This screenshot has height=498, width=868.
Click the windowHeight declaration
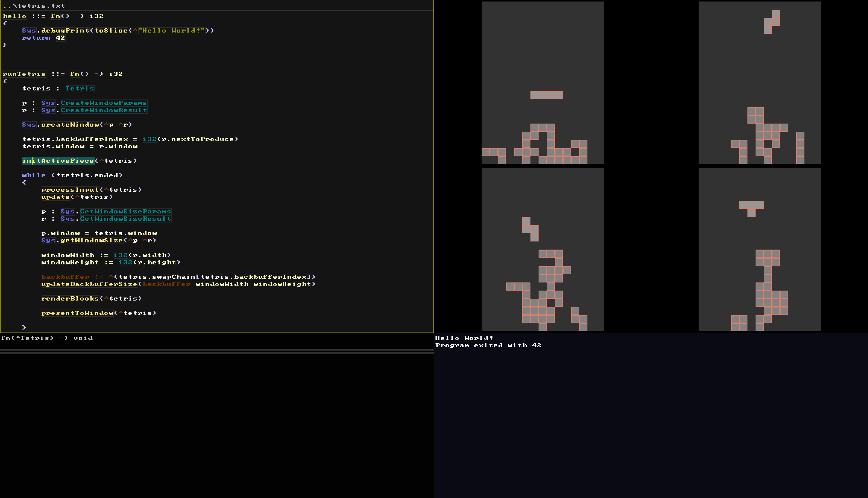(x=111, y=262)
